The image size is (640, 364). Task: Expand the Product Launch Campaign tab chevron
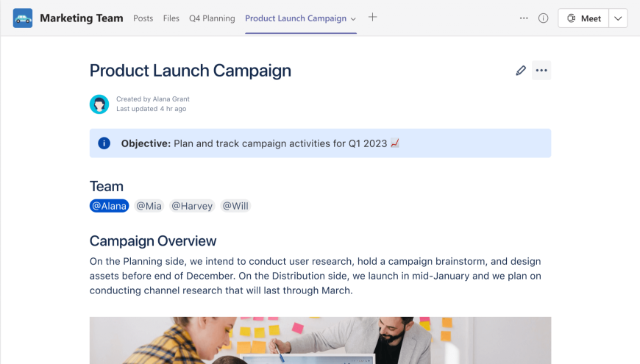(354, 19)
